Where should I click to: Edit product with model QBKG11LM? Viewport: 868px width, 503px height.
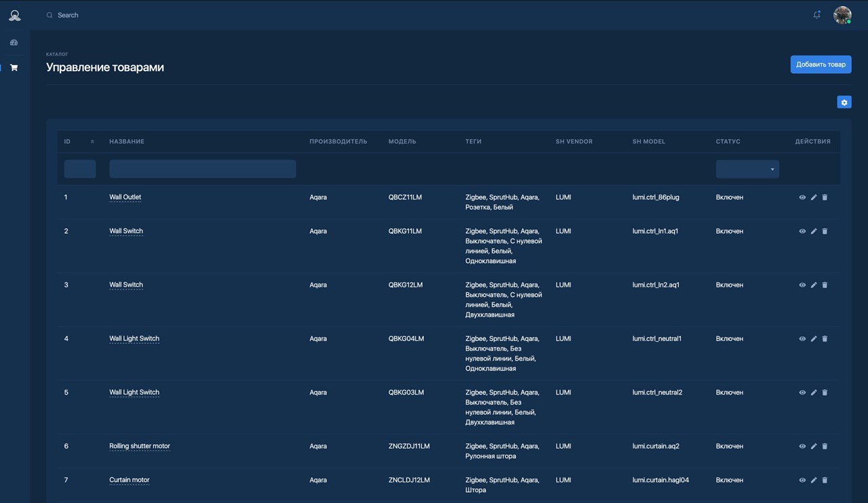[814, 231]
